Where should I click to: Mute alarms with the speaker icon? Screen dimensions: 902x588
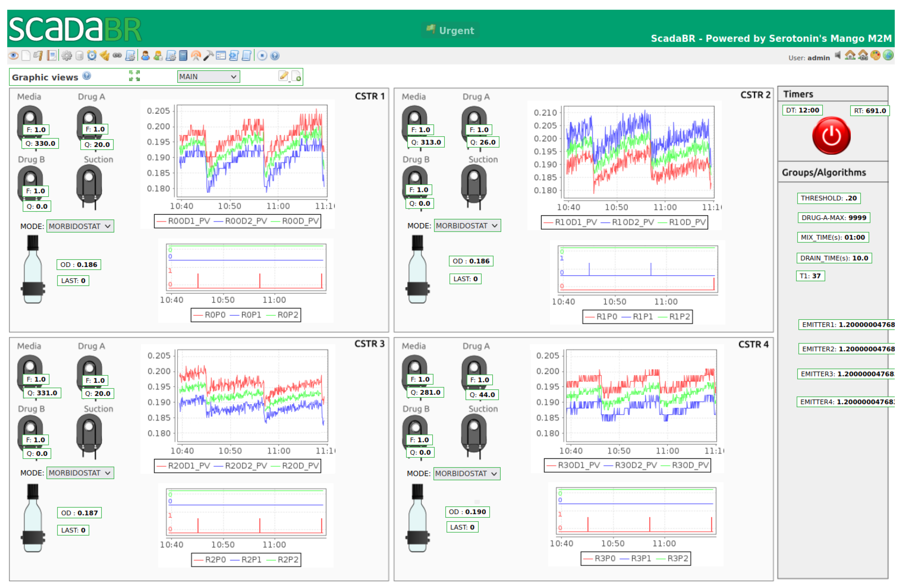pyautogui.click(x=838, y=56)
